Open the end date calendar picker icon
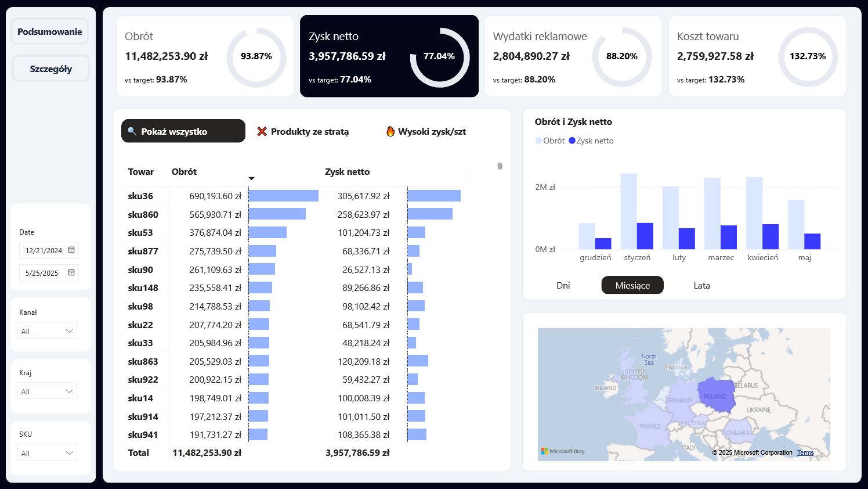Screen dimensions: 868x489 (x=71, y=273)
